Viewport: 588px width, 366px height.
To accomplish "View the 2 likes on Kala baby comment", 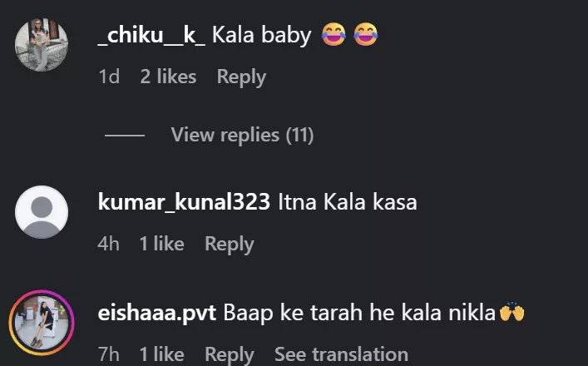I will pos(168,77).
